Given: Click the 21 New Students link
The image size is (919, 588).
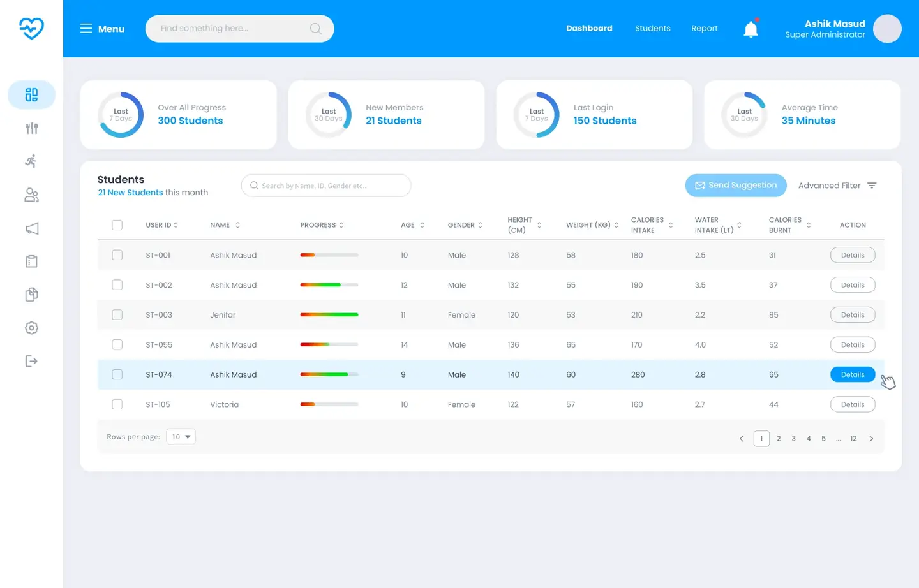Looking at the screenshot, I should [x=130, y=193].
